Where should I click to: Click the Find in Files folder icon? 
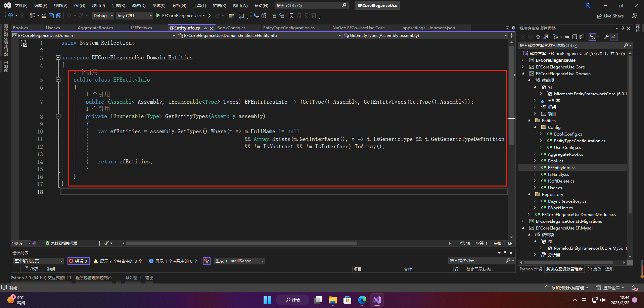coord(231,16)
